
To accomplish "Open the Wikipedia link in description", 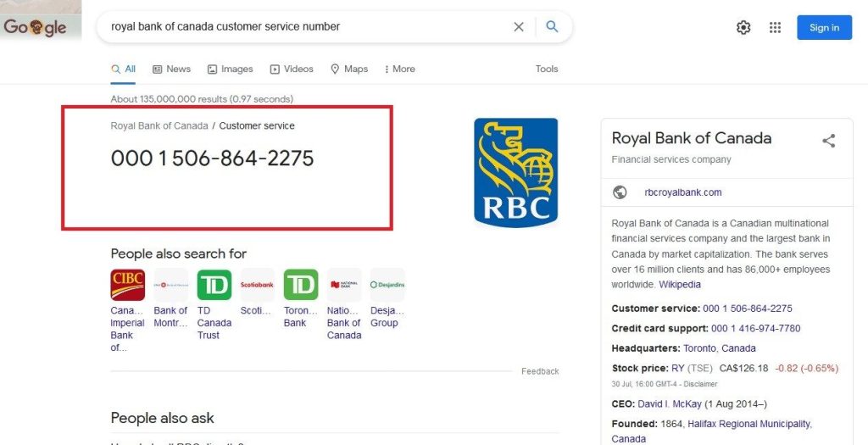I will point(680,285).
